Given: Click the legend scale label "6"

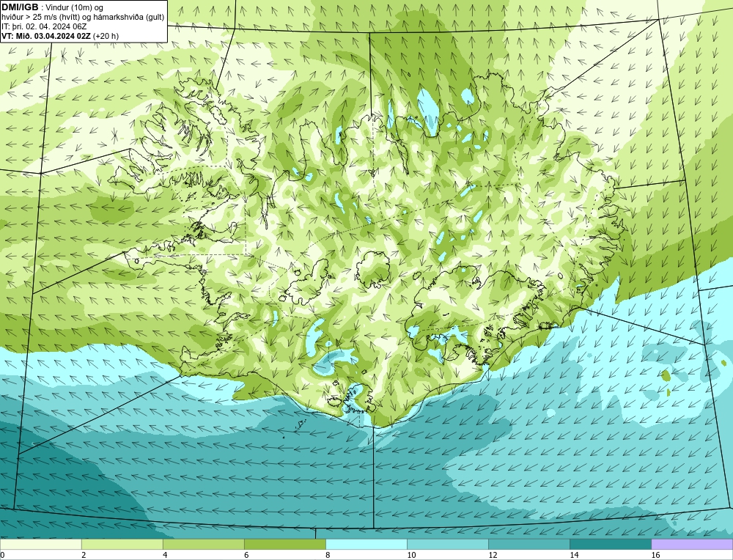Looking at the screenshot, I should (246, 555).
